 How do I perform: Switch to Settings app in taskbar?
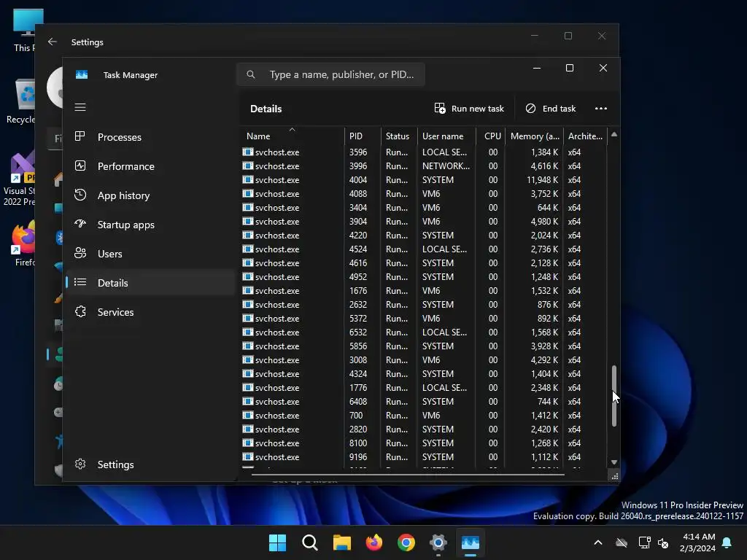[x=438, y=542]
